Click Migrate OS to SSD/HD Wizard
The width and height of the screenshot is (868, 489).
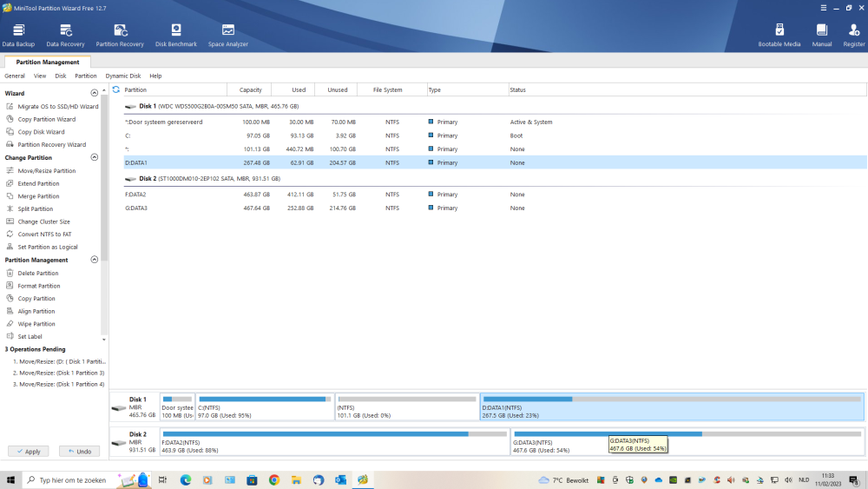point(57,106)
